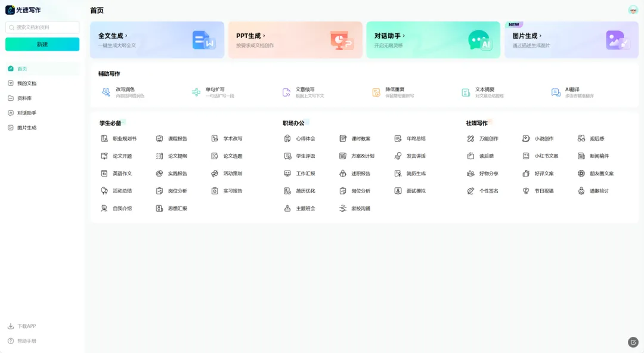Open 节日祝福 template
Screen dimensions: 644x353
tap(538, 191)
